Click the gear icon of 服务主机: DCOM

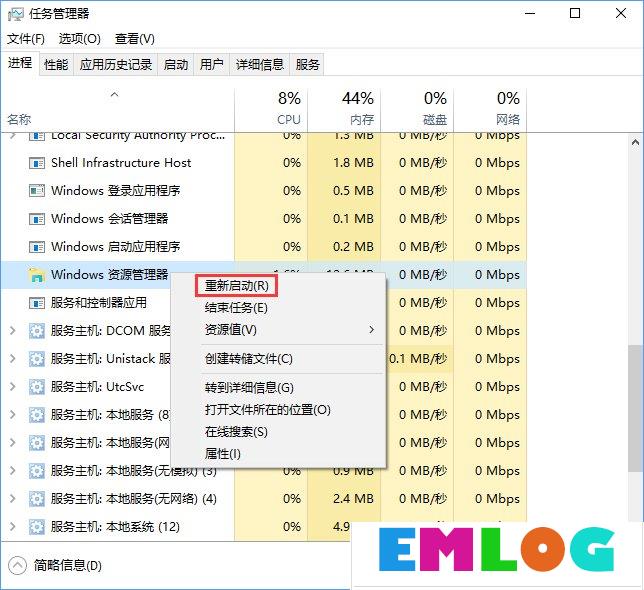[x=37, y=331]
